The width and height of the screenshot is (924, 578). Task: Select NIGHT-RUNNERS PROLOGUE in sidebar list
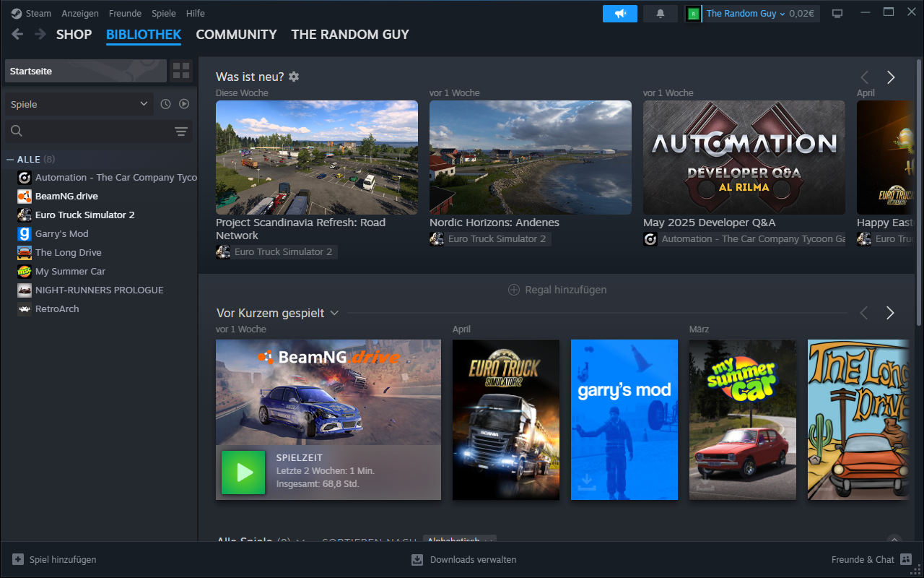(x=101, y=290)
